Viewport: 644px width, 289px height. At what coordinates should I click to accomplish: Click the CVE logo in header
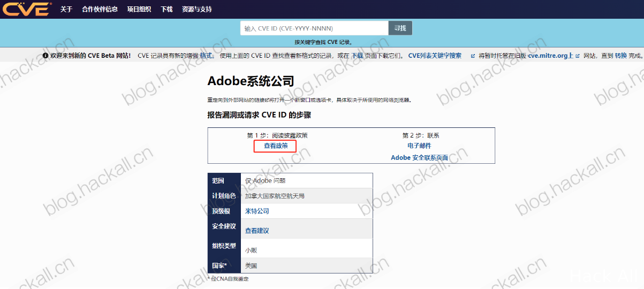point(27,9)
